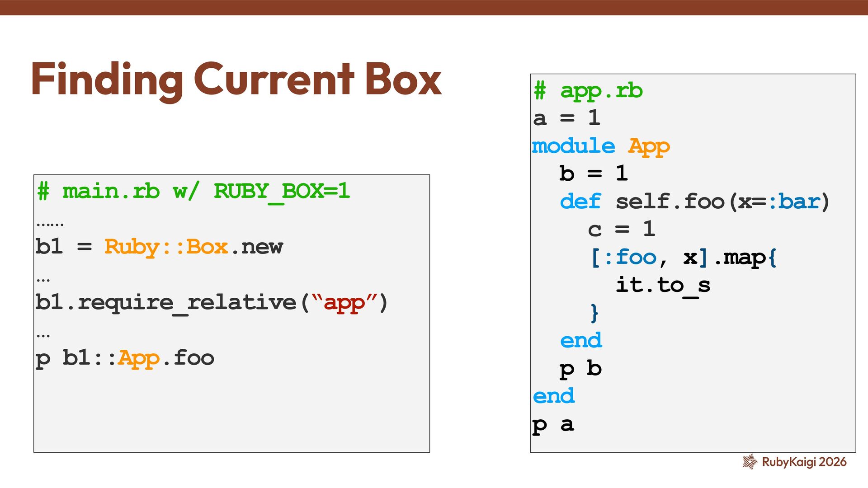The width and height of the screenshot is (868, 488).
Task: Click the :bar default argument symbol
Action: pyautogui.click(x=795, y=202)
